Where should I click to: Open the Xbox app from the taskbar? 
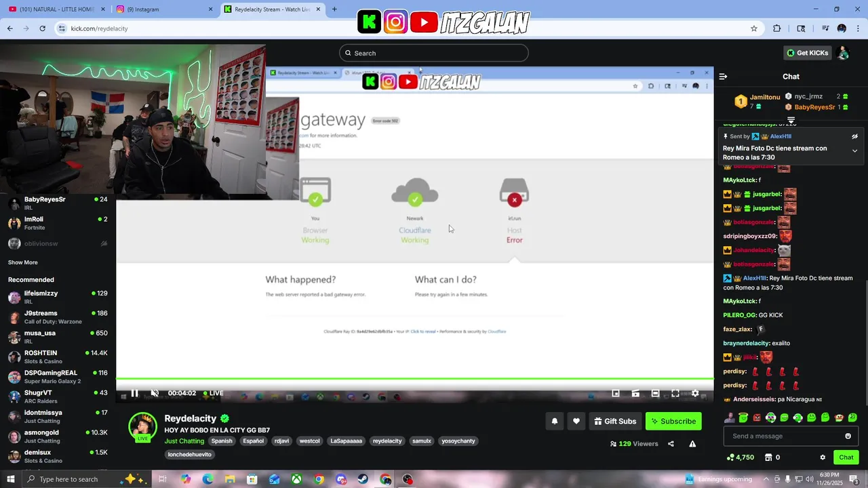coord(296,479)
